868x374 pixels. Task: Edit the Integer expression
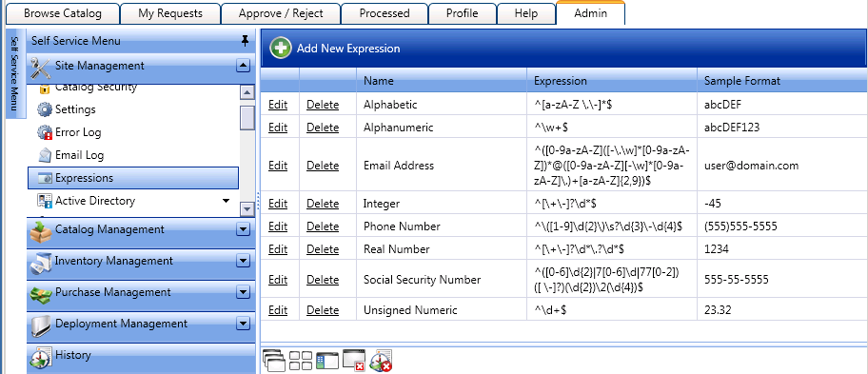(x=278, y=204)
